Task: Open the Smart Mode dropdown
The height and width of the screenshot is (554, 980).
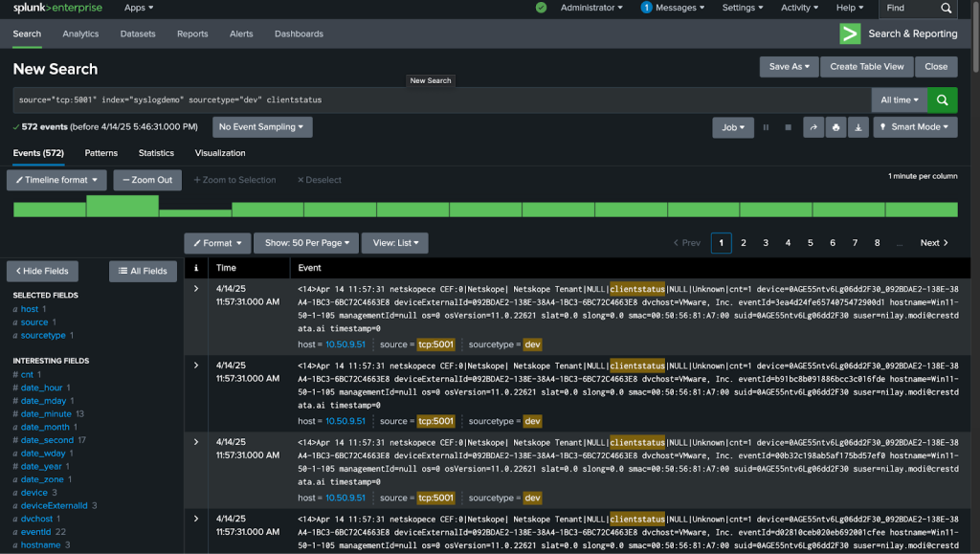Action: tap(915, 127)
